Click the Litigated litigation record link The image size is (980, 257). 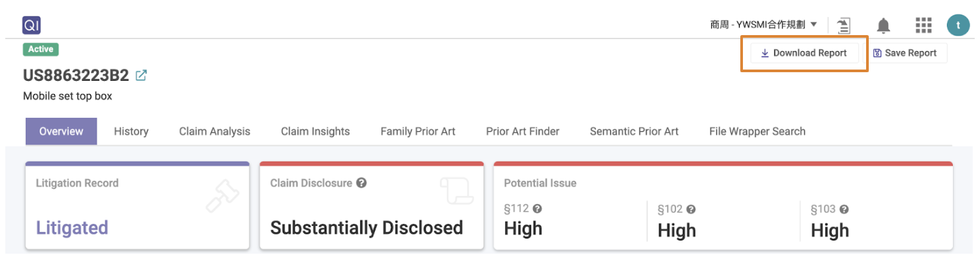point(72,228)
